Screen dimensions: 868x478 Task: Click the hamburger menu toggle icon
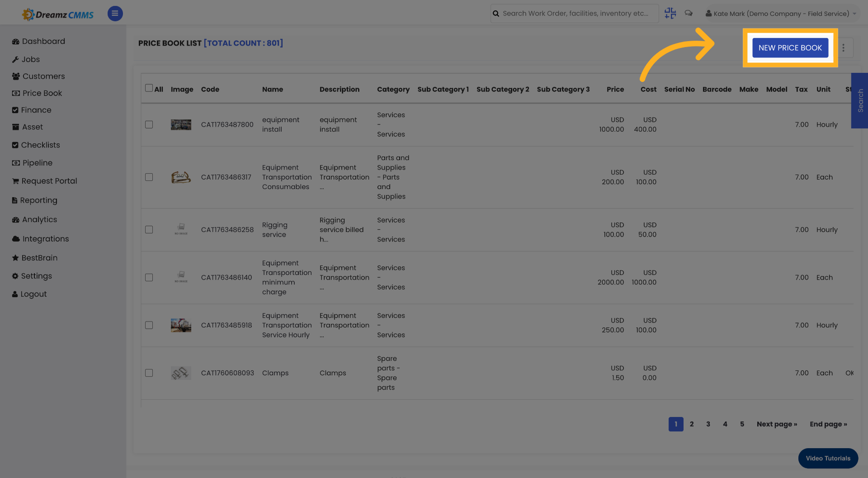115,14
